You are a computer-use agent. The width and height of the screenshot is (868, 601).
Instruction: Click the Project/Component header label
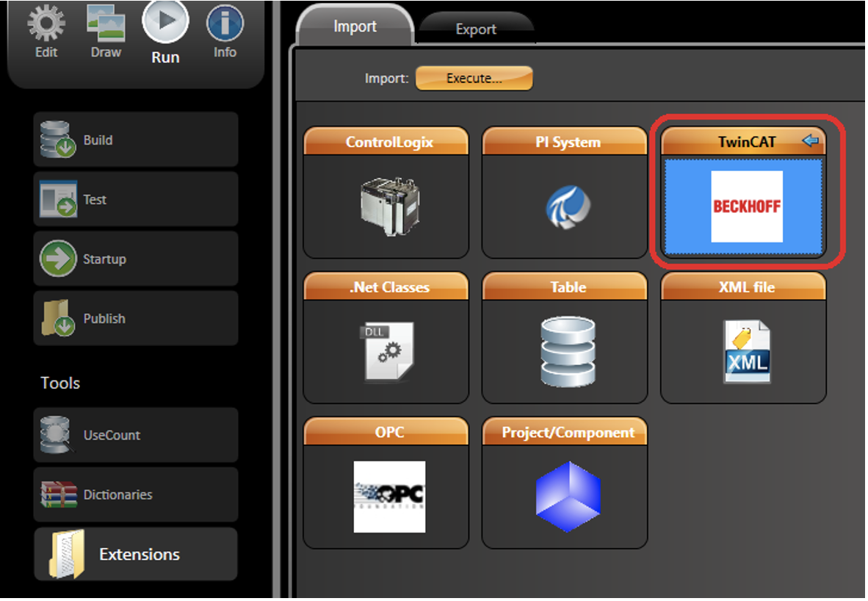tap(568, 432)
